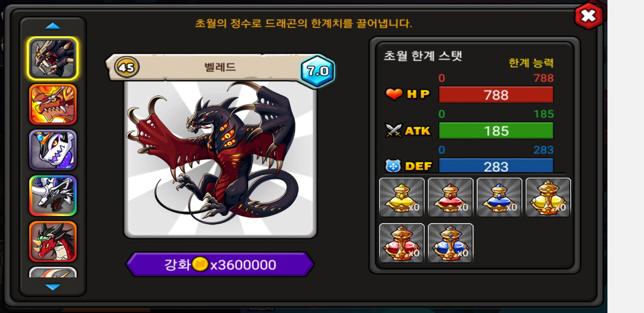644x313 pixels.
Task: Click the blue DEF 283 bar
Action: pyautogui.click(x=496, y=166)
